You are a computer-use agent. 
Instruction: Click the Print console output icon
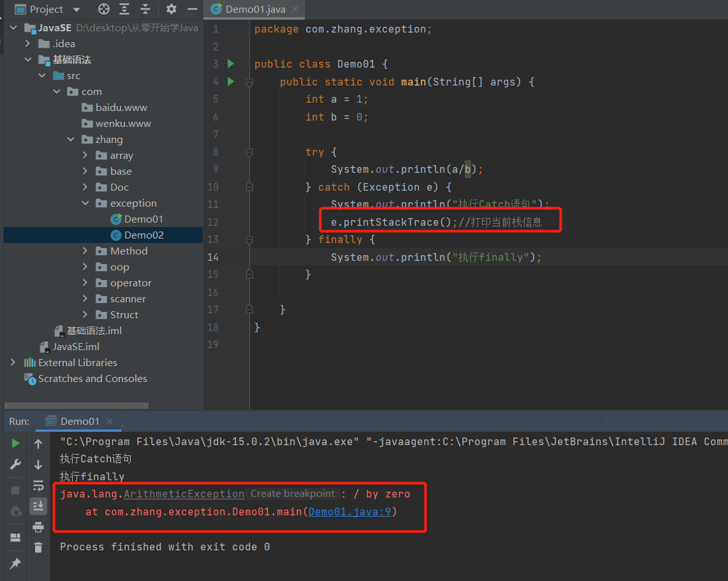(38, 527)
